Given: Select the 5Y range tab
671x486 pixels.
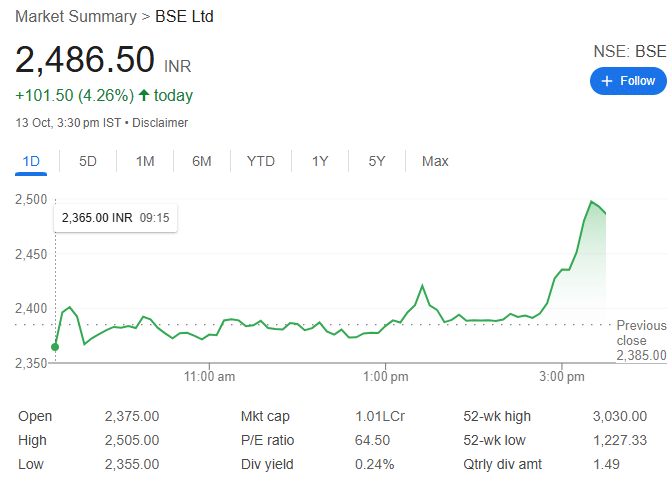Looking at the screenshot, I should tap(377, 161).
